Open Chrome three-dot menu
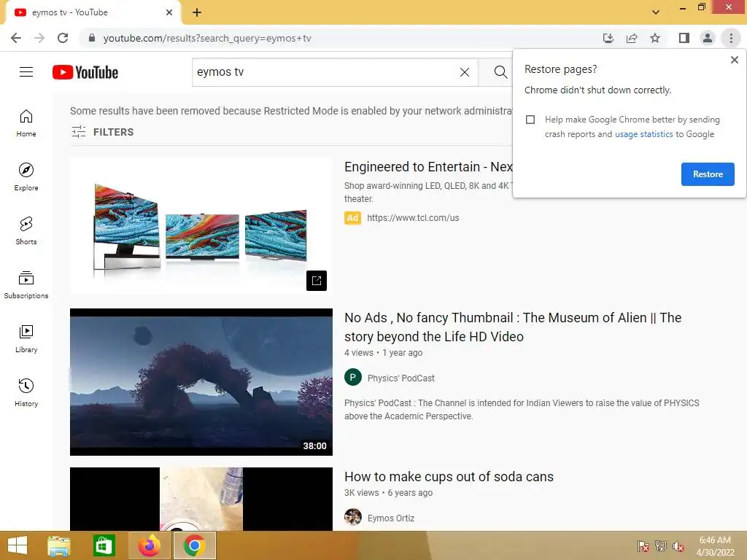This screenshot has width=747, height=560. click(x=731, y=38)
